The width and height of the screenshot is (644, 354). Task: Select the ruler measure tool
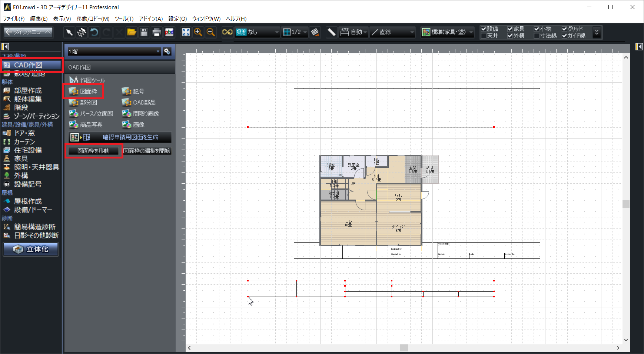[331, 33]
